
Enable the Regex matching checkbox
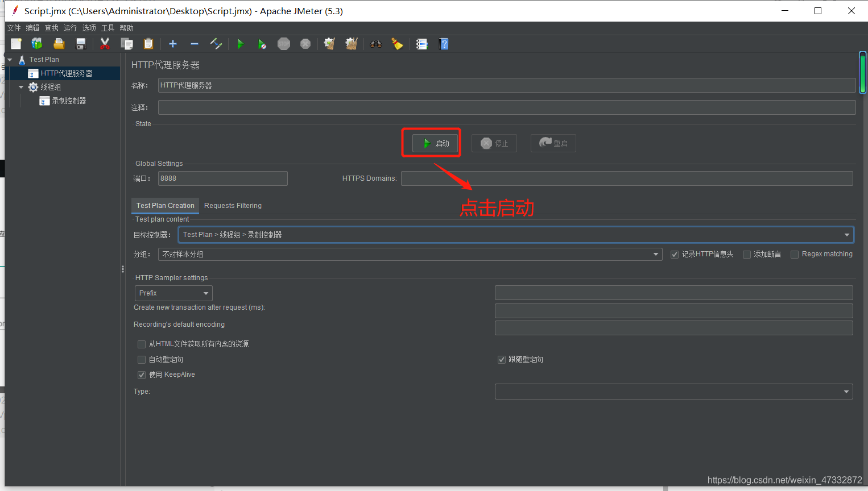(795, 255)
